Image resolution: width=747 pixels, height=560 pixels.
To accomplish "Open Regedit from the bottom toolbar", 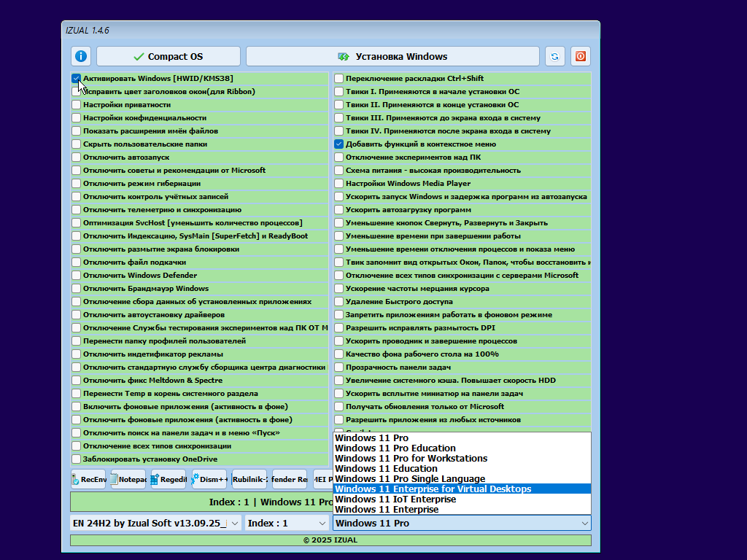I will pos(169,479).
